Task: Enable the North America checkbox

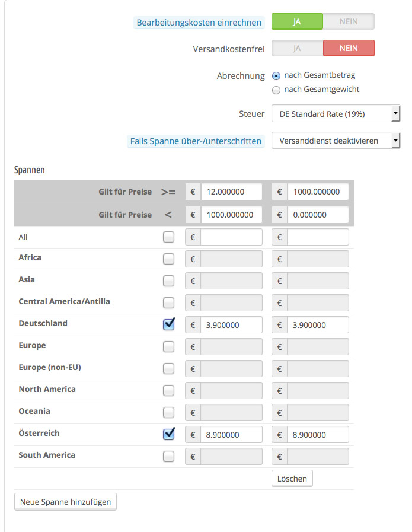Action: [x=169, y=390]
